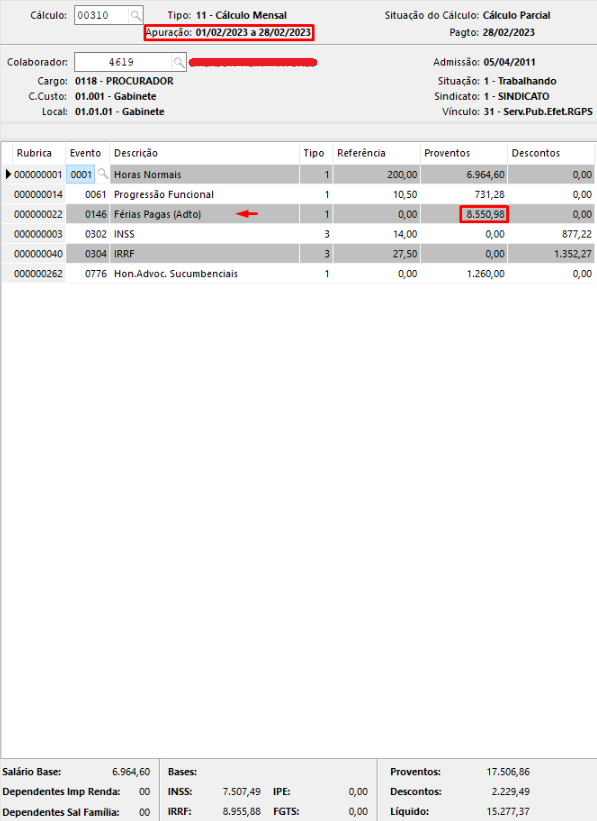Sort by the Rubrica column header

click(34, 153)
